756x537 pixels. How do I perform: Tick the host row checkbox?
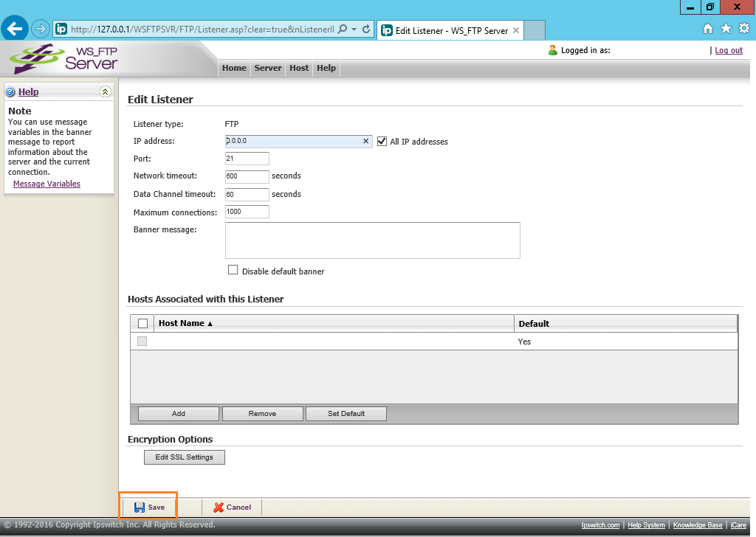coord(142,341)
